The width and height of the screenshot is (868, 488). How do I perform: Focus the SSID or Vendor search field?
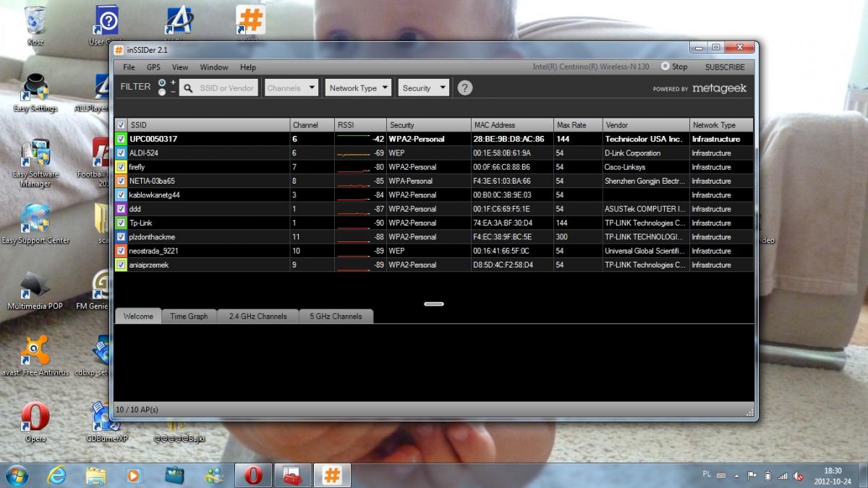[x=219, y=87]
